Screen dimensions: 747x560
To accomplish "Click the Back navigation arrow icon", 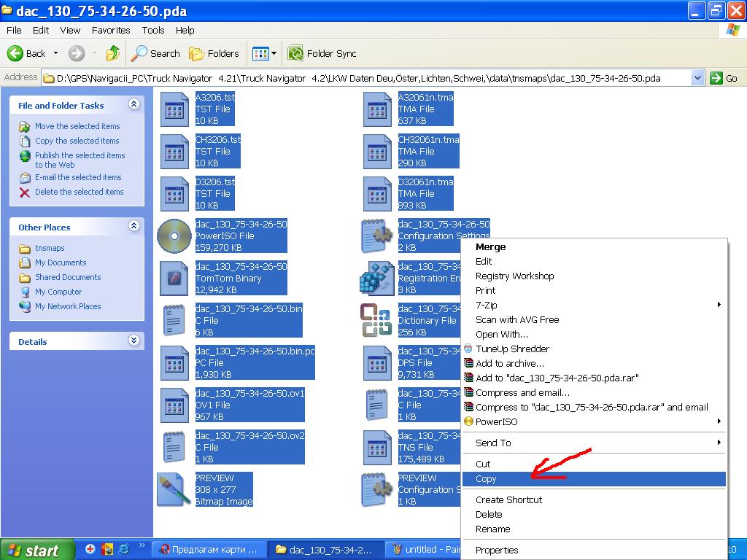I will click(x=16, y=53).
